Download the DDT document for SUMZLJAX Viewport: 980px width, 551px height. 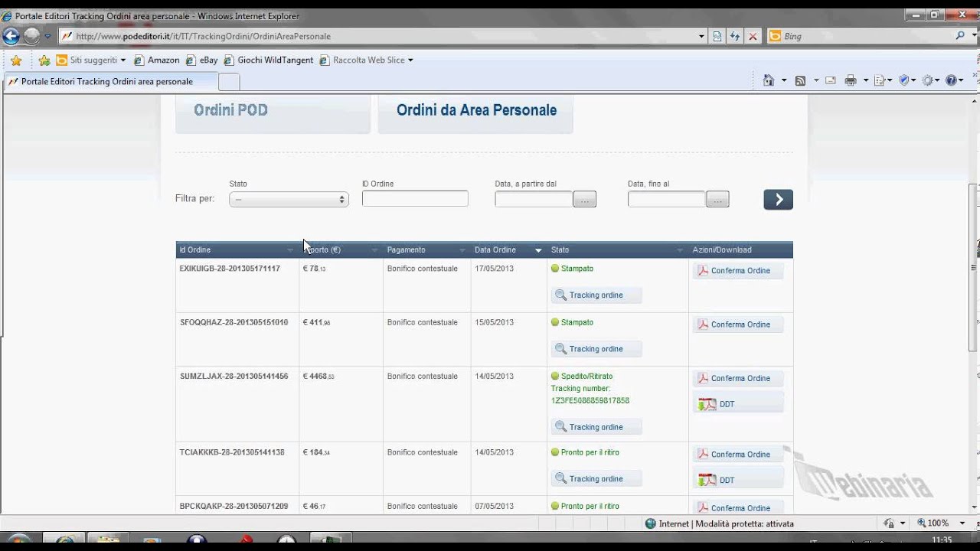tap(738, 403)
